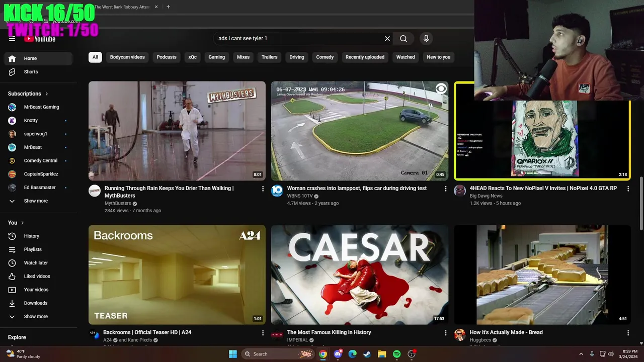Show more items below Downloads
644x362 pixels.
[x=39, y=317]
